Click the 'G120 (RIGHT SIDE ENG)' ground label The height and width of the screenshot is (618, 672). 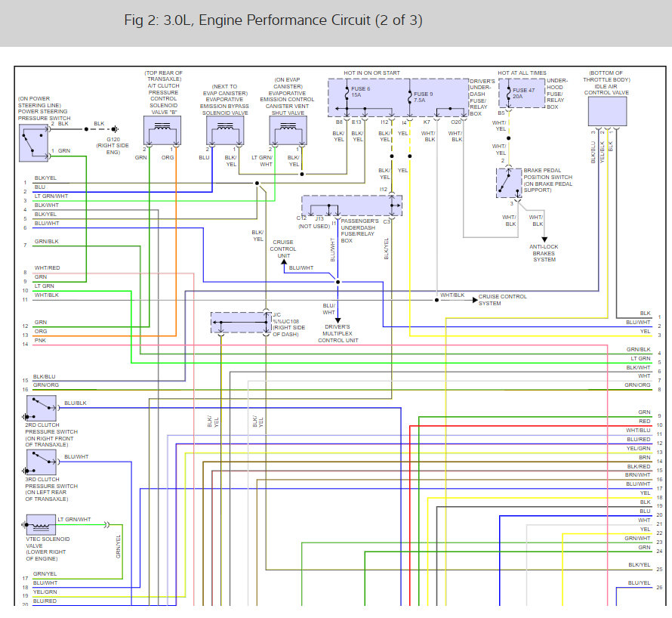[x=113, y=146]
